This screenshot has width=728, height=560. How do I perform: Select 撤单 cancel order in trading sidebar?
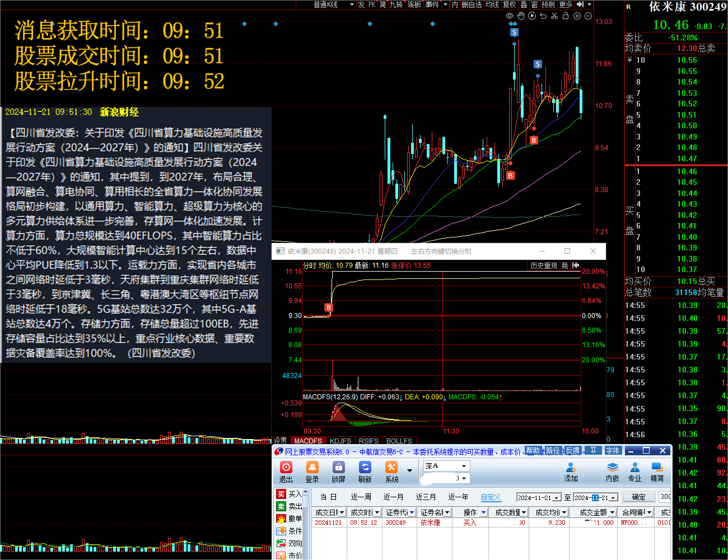point(289,519)
